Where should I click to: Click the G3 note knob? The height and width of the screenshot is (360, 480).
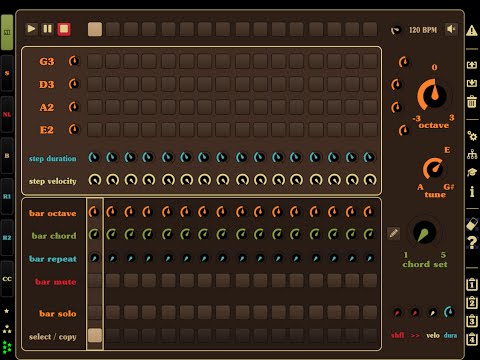(x=74, y=61)
